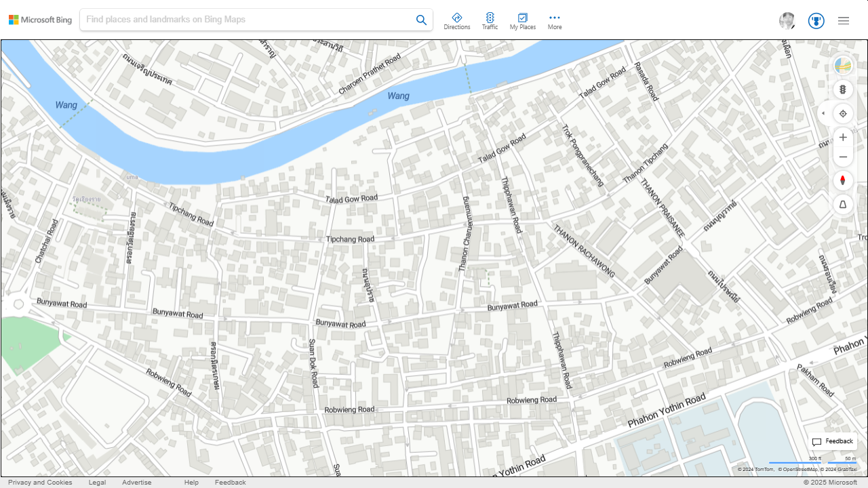The image size is (868, 488).
Task: Open Microsoft Rewards trophy icon
Action: 816,21
